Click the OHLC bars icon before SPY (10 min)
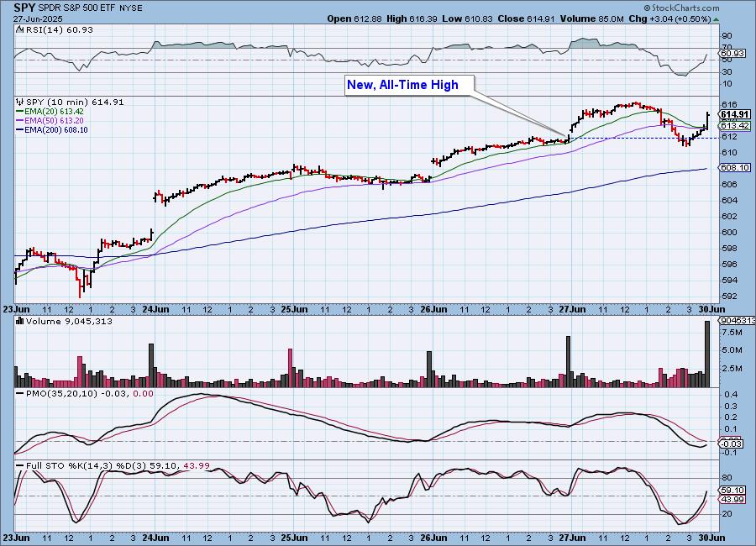 pos(20,102)
